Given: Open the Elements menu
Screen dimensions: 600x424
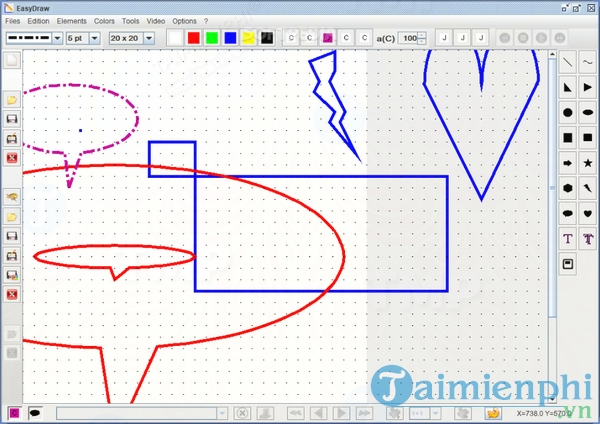Looking at the screenshot, I should pos(72,21).
